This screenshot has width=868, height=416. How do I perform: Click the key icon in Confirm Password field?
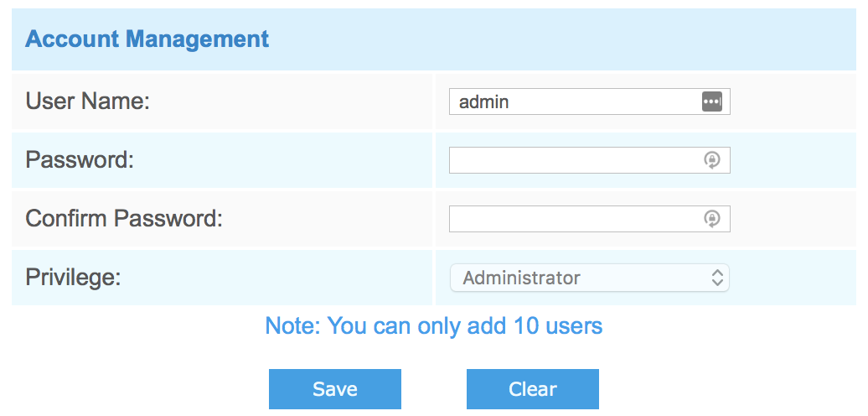coord(711,219)
